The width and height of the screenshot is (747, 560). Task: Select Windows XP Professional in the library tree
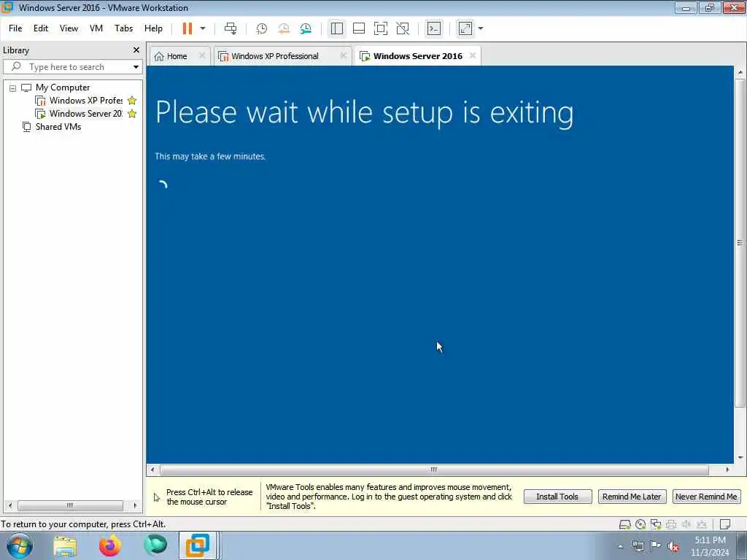pos(86,101)
